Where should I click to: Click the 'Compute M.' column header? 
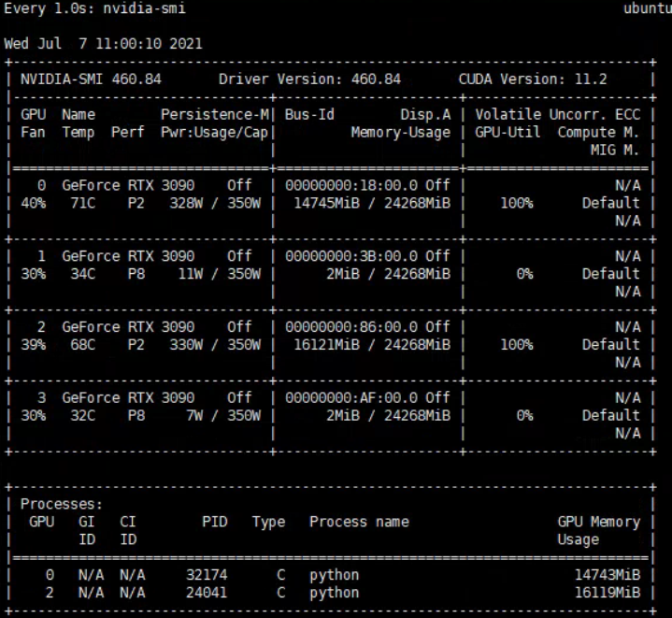click(x=598, y=133)
